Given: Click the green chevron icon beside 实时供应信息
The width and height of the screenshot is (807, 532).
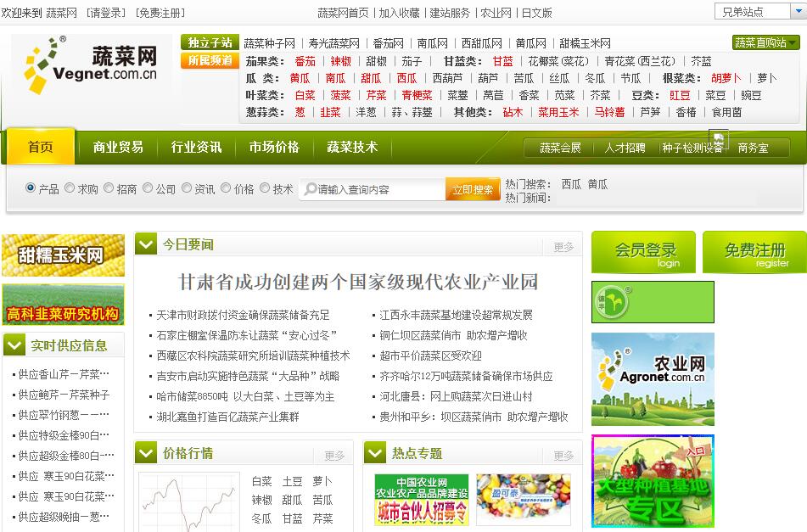Looking at the screenshot, I should 14,345.
